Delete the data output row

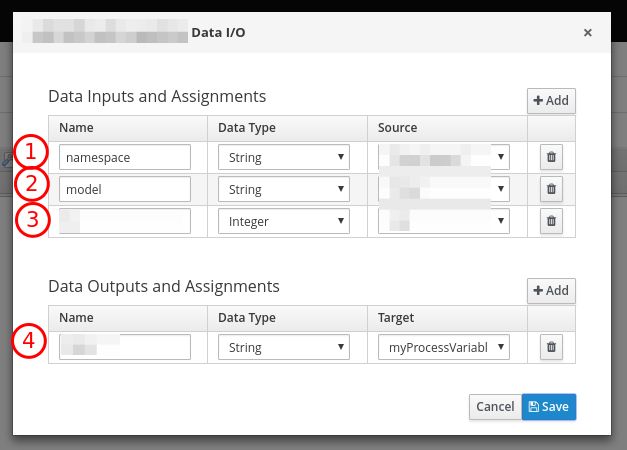click(x=551, y=347)
